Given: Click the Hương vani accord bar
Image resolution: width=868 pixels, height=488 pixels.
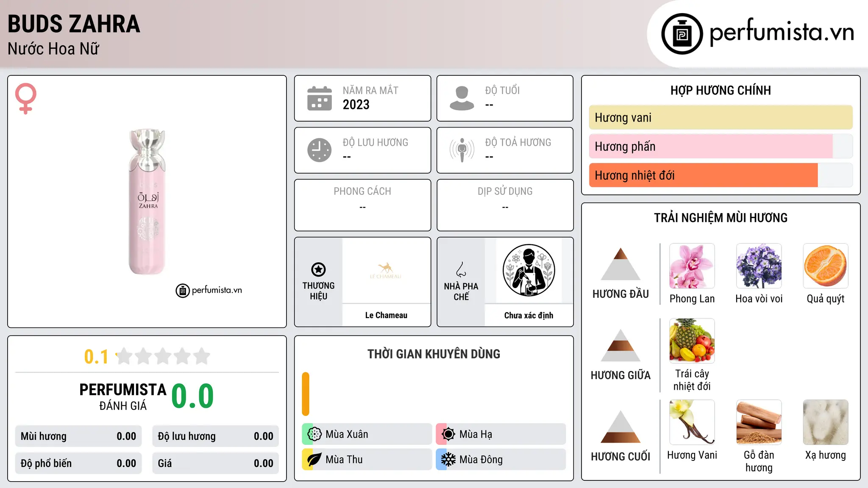Looking at the screenshot, I should click(721, 117).
